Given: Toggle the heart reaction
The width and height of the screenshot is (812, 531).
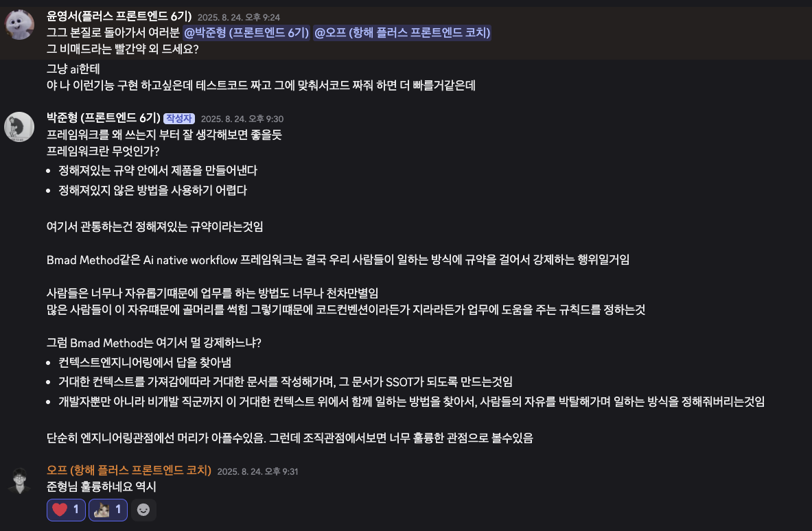Looking at the screenshot, I should coord(67,510).
